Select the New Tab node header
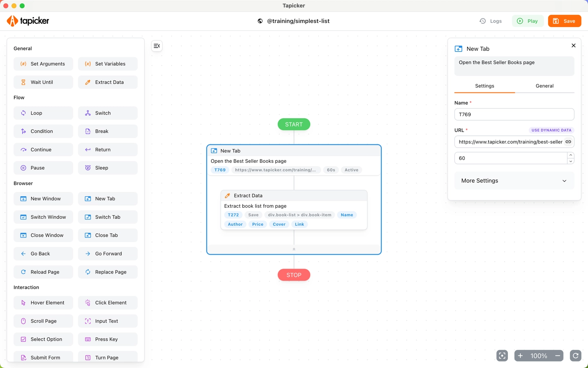 coord(294,151)
